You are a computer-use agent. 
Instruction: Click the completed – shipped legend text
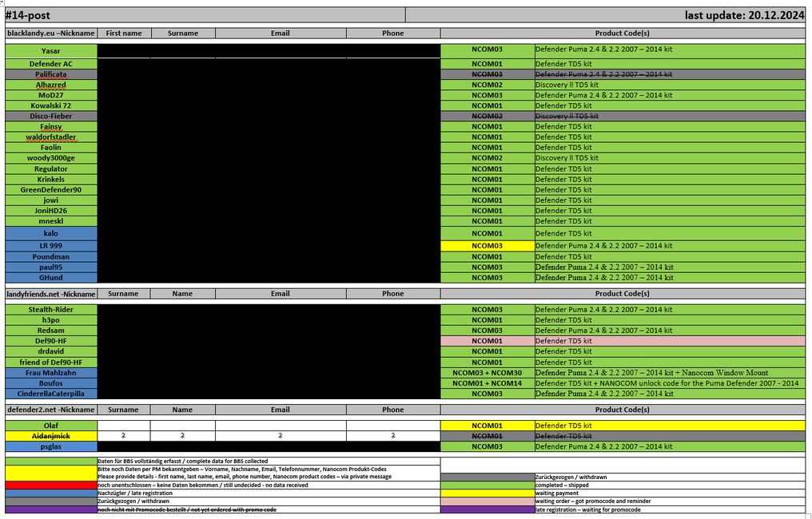(x=562, y=485)
